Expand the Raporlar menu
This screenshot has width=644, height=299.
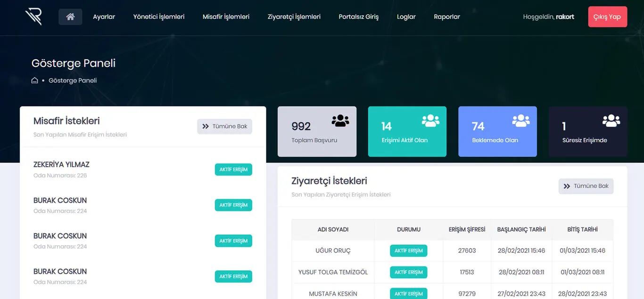[x=446, y=17]
